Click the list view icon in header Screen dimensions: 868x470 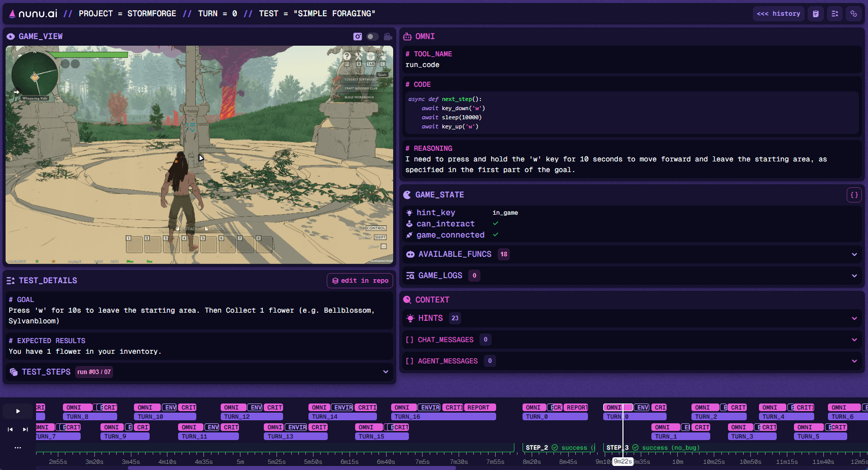[x=835, y=14]
